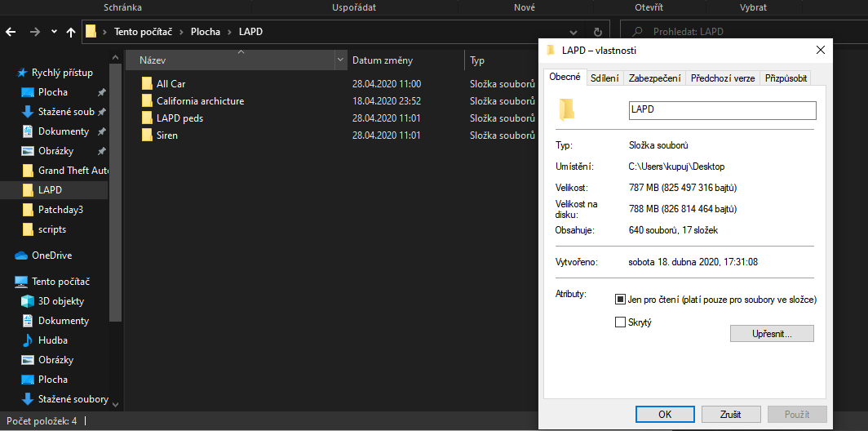868x431 pixels.
Task: Open Stažené soub pinned quick access item
Action: 66,112
